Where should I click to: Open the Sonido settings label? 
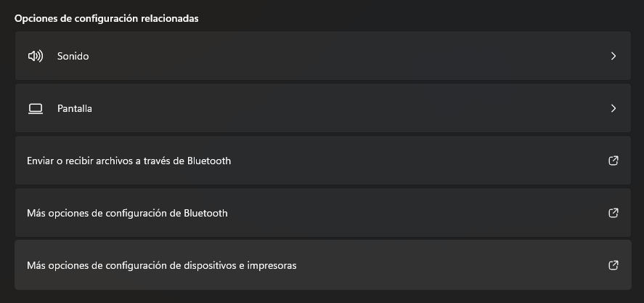[73, 56]
